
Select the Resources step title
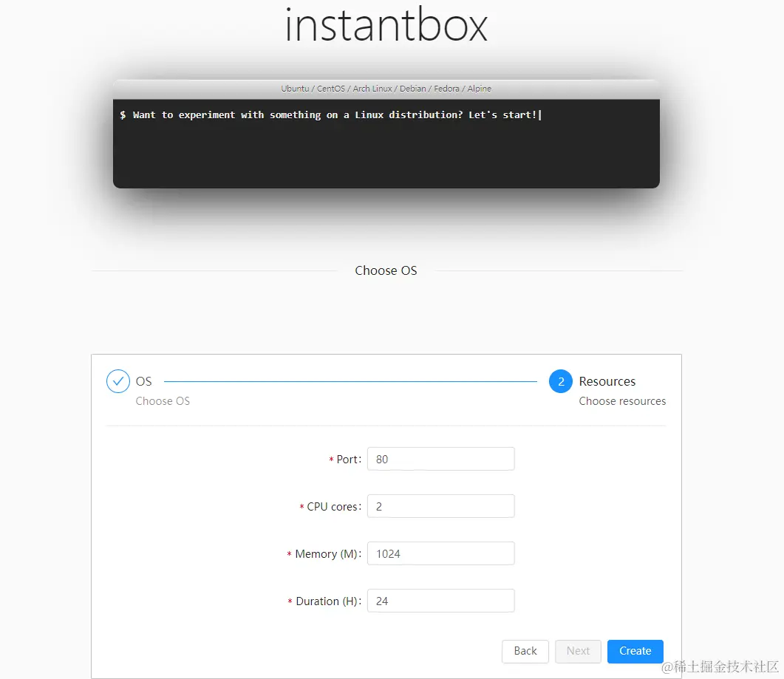pos(607,381)
